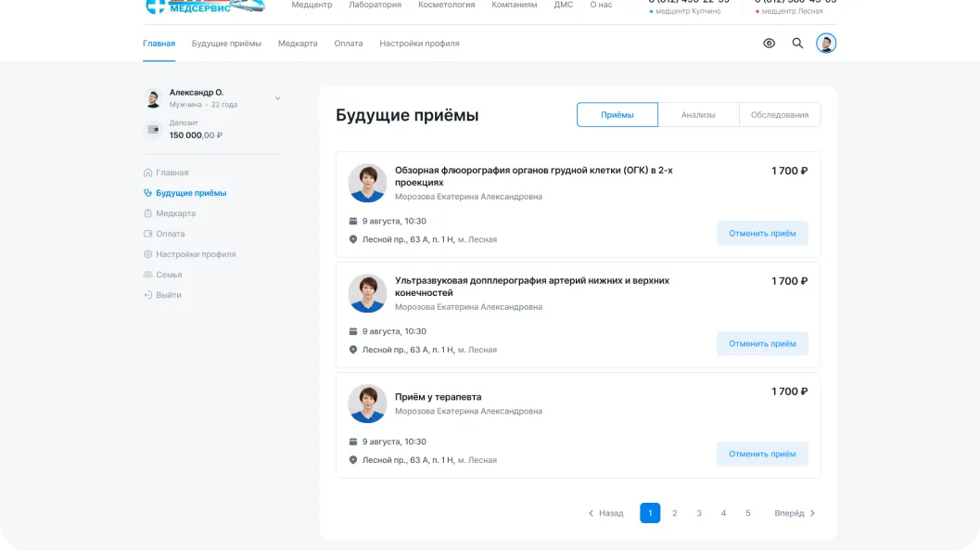
Task: Select page 3 in pagination
Action: click(x=699, y=513)
